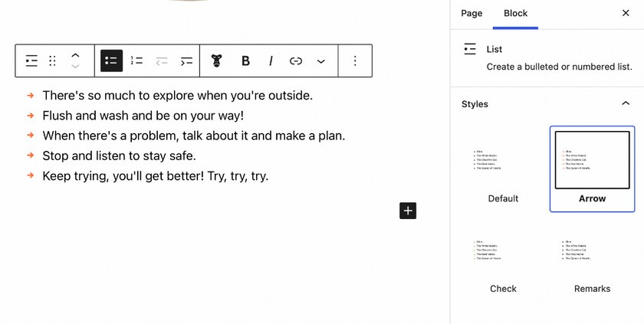644x324 pixels.
Task: Click the List block type icon in toolbar
Action: 31,61
